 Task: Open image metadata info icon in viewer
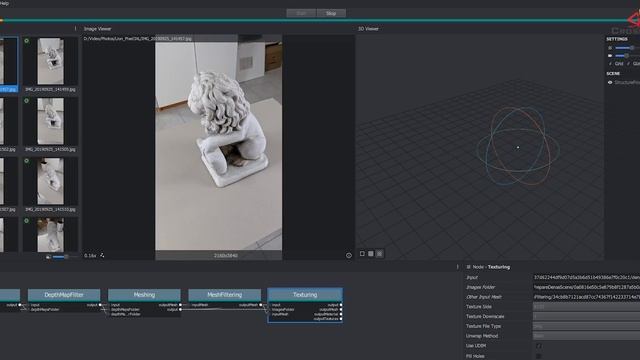tap(349, 256)
